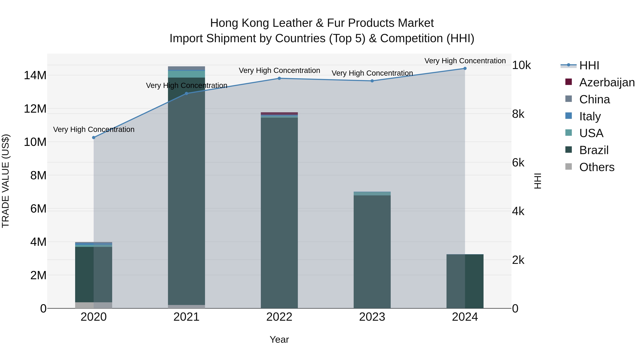644x362 pixels.
Task: Click the 2021 USA bar segment
Action: (x=187, y=74)
